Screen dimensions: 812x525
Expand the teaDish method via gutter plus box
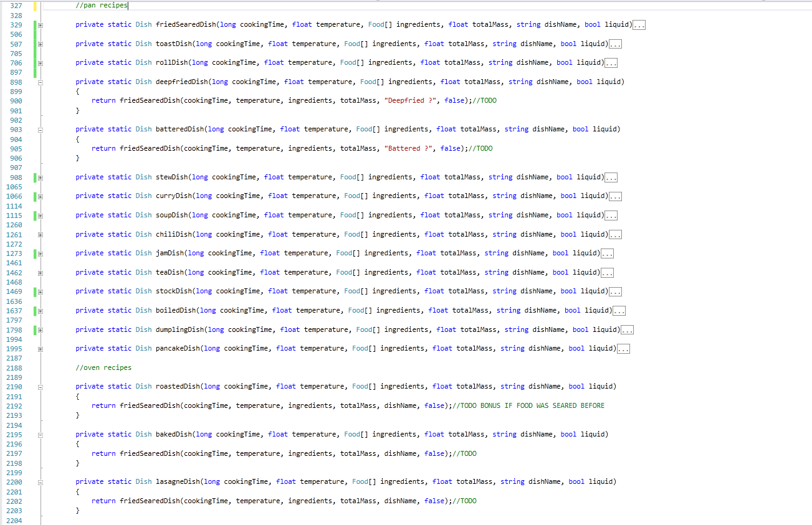pos(41,273)
